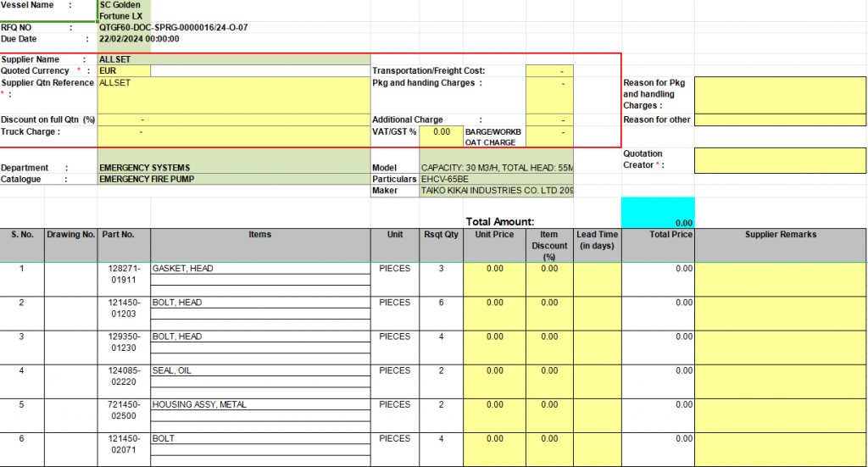Select the Additional Charge value cell
The height and width of the screenshot is (467, 868).
pyautogui.click(x=549, y=120)
